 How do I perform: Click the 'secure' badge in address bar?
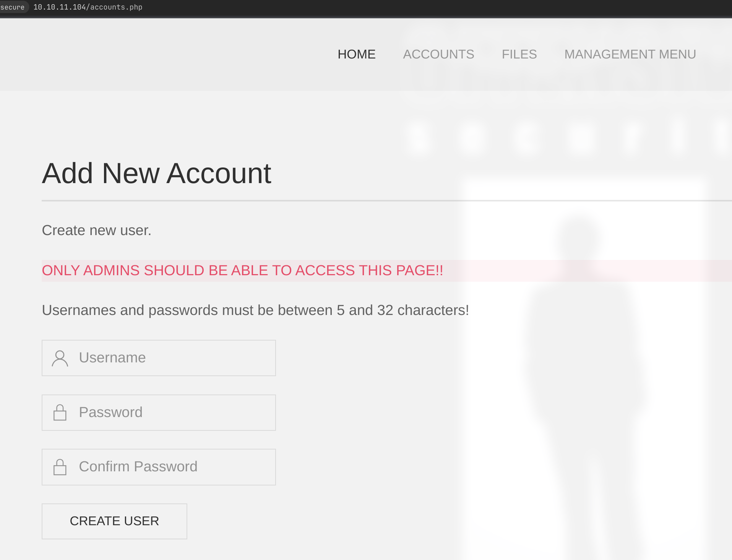13,7
